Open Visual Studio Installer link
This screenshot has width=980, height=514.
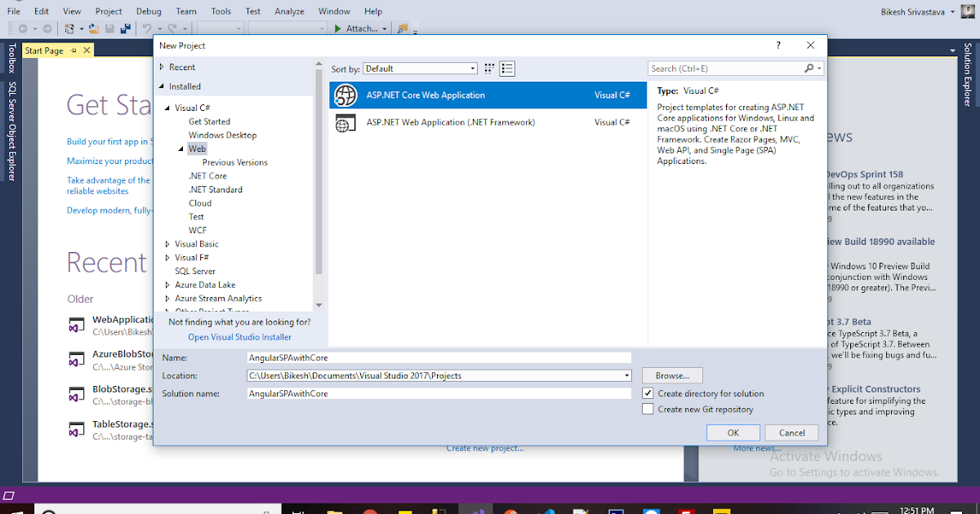(238, 336)
